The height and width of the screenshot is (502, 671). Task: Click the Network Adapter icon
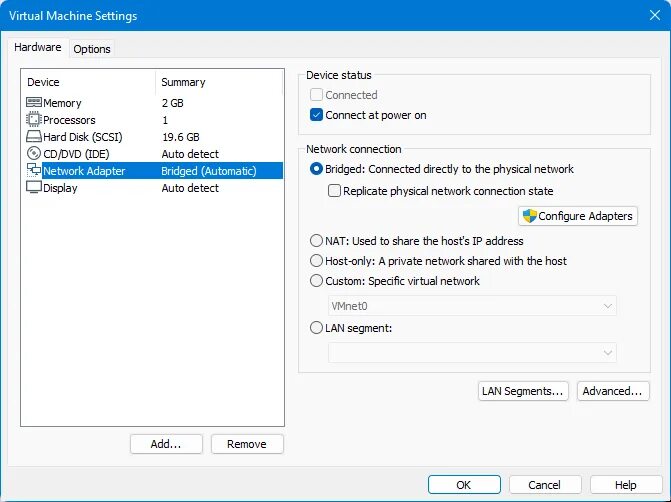34,170
